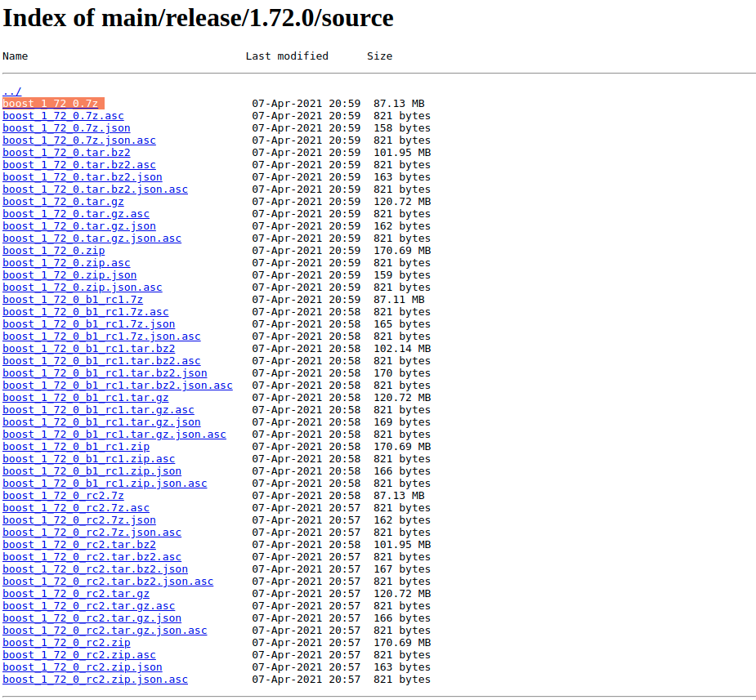Select the '165 bytes' size value
Screen dimensions: 756x700
[402, 324]
